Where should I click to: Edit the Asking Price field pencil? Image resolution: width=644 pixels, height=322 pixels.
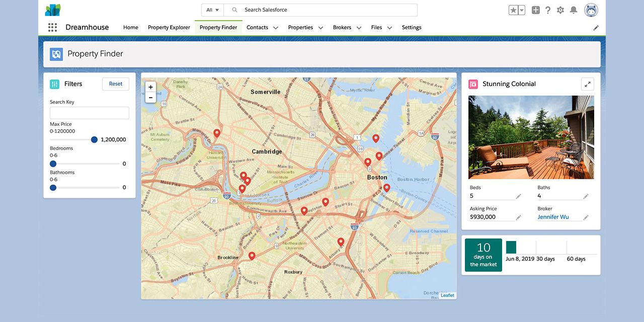pos(518,217)
